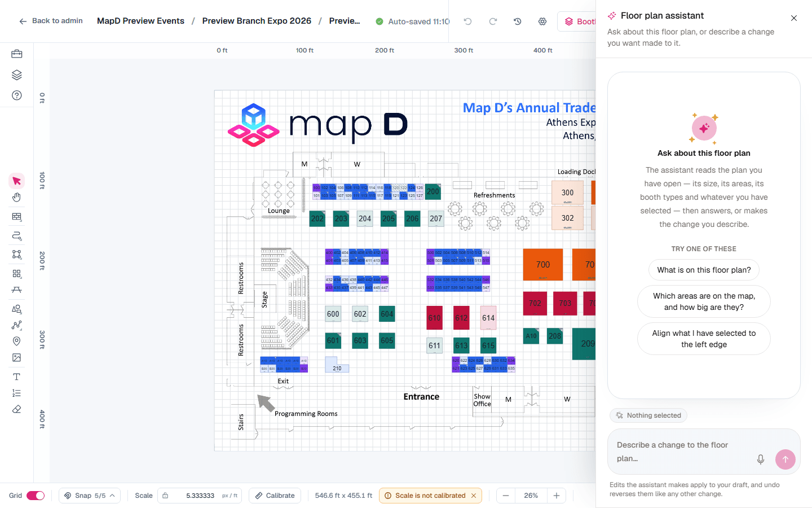Open the briefcase toolbox icon in the sidebar
Image resolution: width=812 pixels, height=508 pixels.
coord(16,54)
